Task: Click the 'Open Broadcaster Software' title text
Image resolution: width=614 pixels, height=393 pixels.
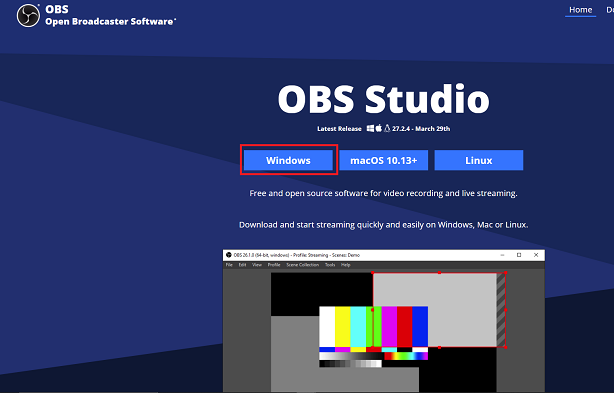Action: click(x=110, y=22)
